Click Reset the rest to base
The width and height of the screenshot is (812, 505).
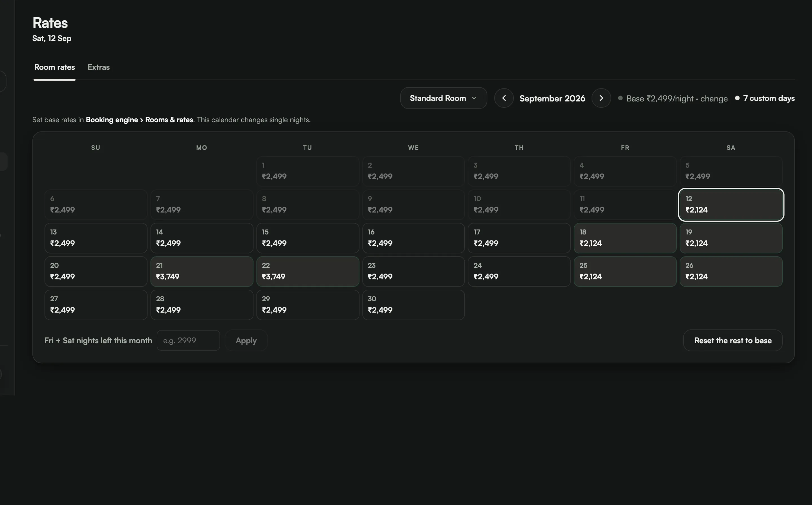[732, 340]
